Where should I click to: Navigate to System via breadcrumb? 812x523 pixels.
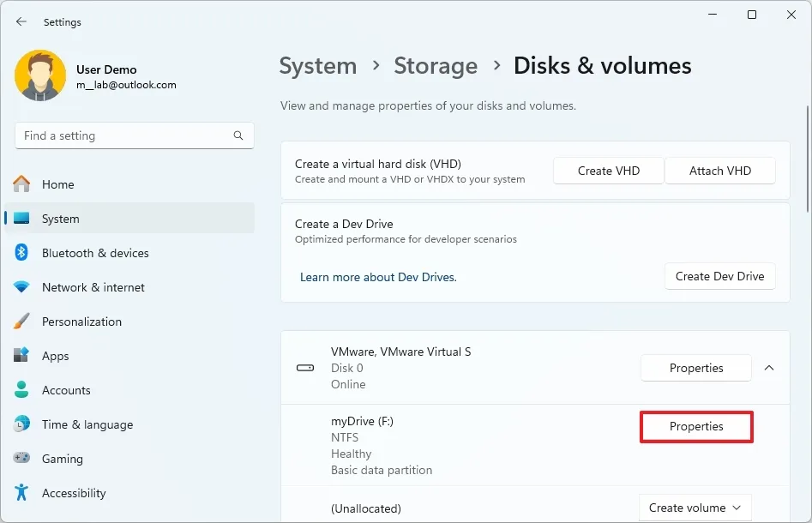(x=318, y=65)
